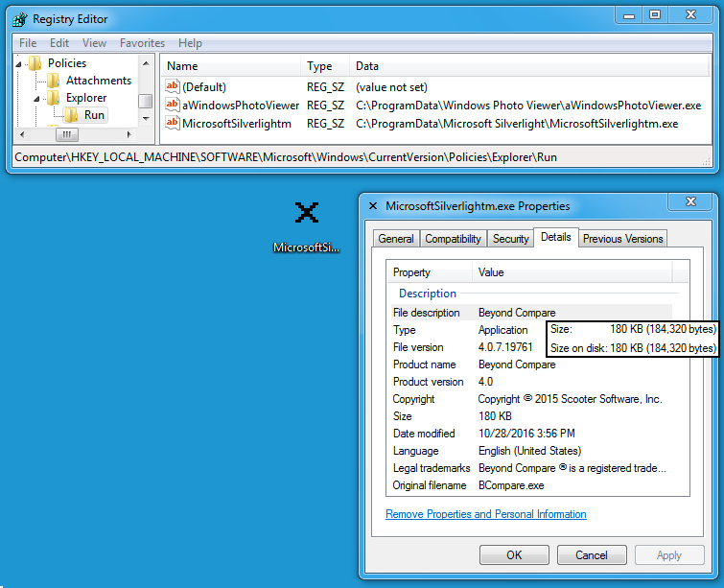Click the vertical scrollbar thumb in tree pane

click(146, 101)
